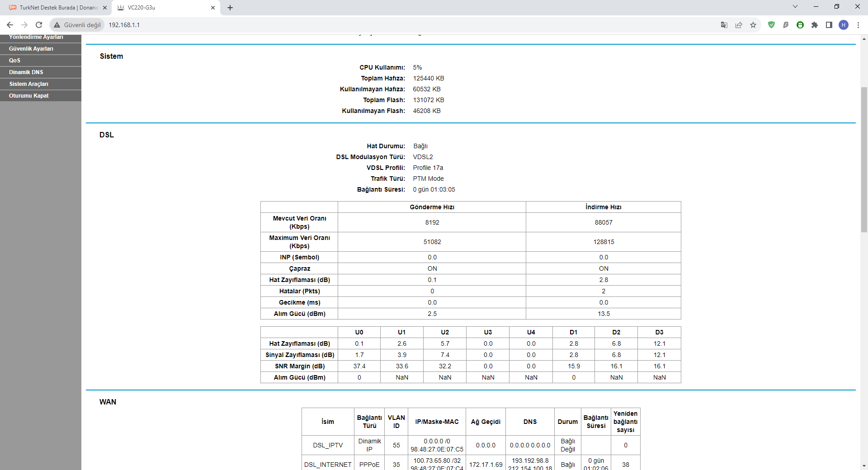868x470 pixels.
Task: Select the VLAN ID cell 55
Action: [396, 445]
